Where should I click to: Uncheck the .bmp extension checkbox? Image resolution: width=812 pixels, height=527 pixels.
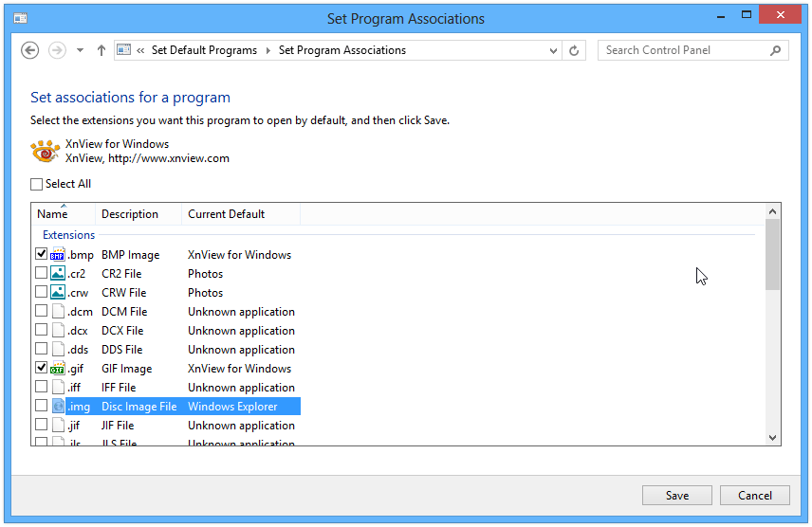point(41,255)
